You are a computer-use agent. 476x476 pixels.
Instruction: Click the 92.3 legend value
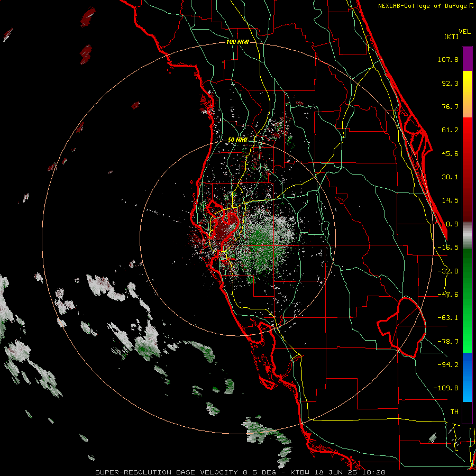pos(450,83)
